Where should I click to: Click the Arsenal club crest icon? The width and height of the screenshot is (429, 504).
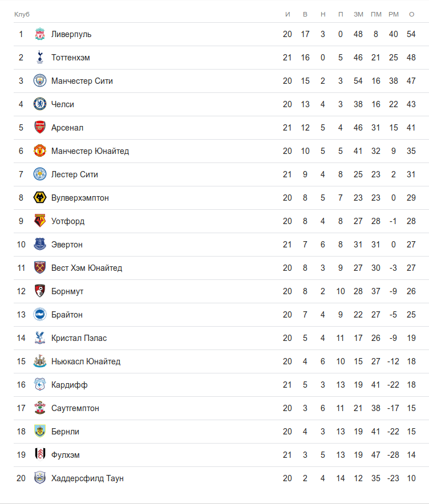click(39, 128)
